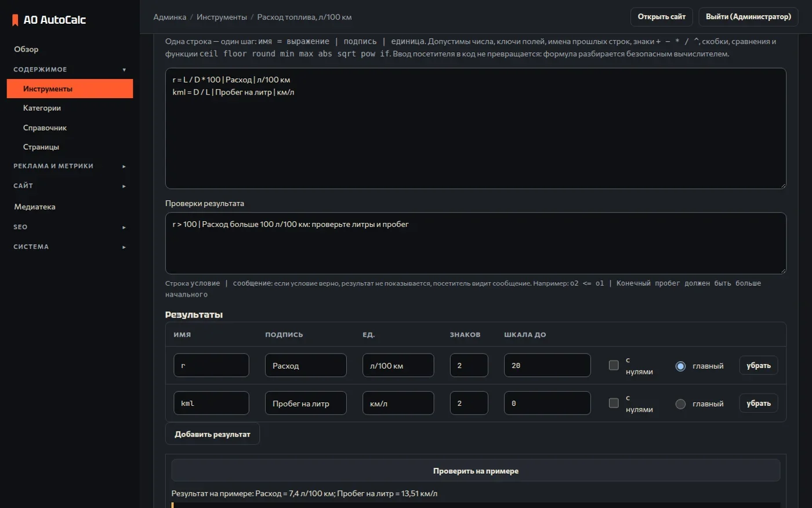The image size is (812, 508).
Task: Edit the unit field 'км/л'
Action: tap(398, 403)
